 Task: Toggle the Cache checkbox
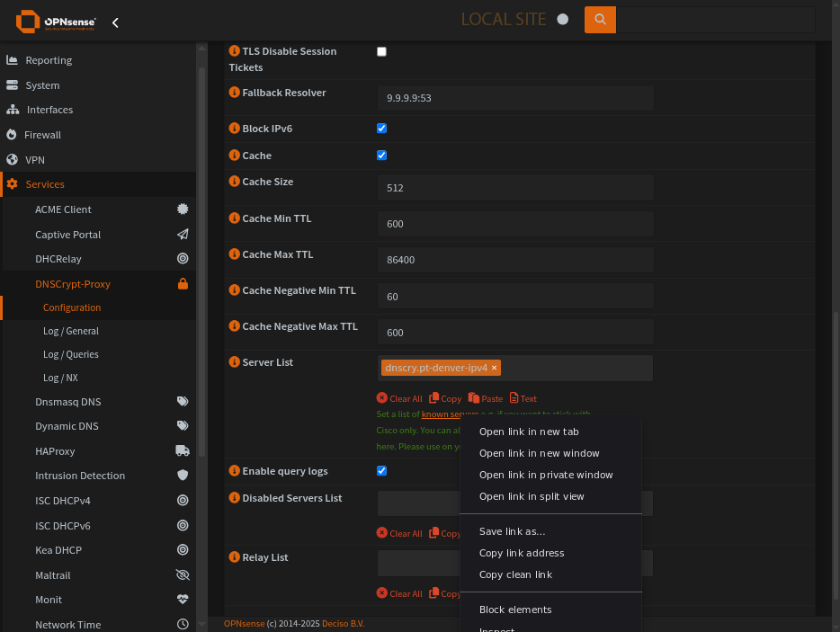tap(381, 156)
